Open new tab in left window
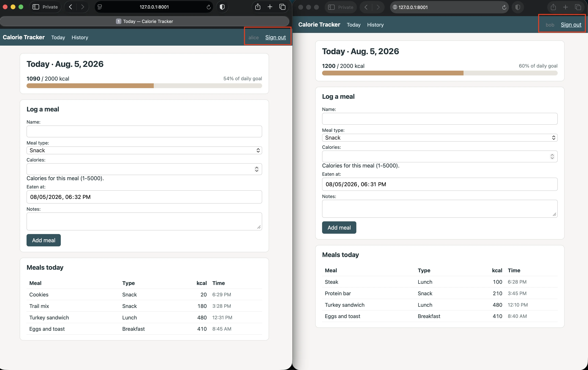This screenshot has width=588, height=370. pos(270,7)
